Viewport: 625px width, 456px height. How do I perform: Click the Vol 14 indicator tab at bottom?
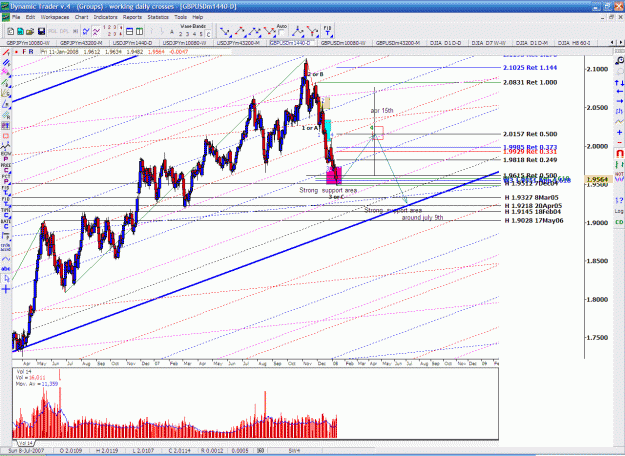(26, 443)
